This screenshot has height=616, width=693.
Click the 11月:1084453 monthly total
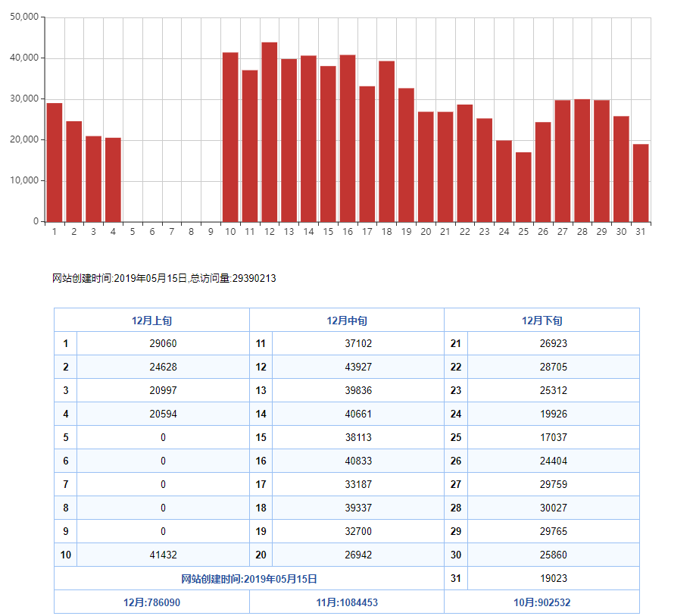347,602
